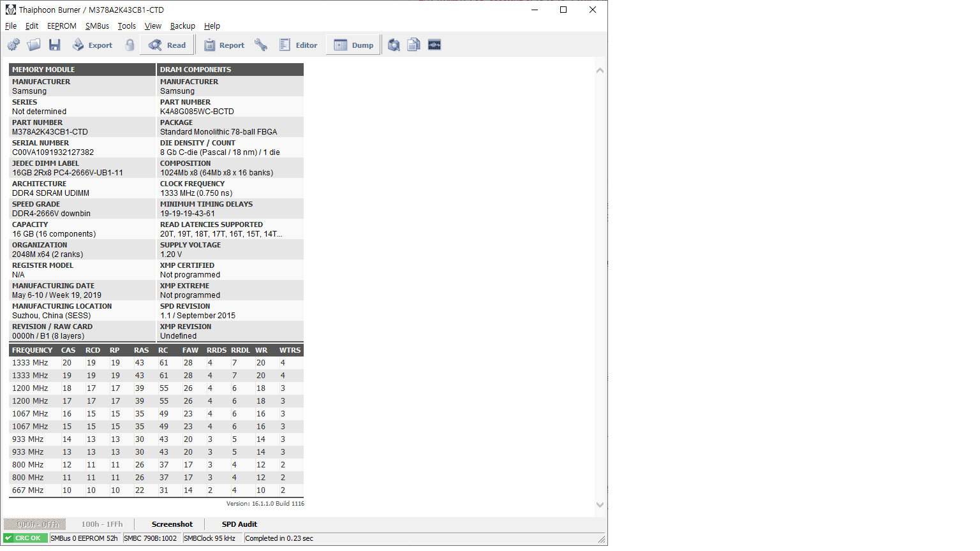This screenshot has width=980, height=551.
Task: Click the DRAM part number K4A8G085WC-BCTD
Action: click(x=197, y=112)
